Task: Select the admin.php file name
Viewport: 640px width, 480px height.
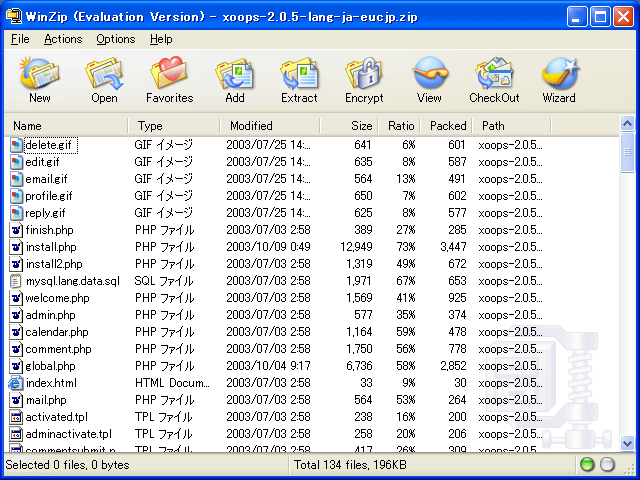Action: click(50, 315)
